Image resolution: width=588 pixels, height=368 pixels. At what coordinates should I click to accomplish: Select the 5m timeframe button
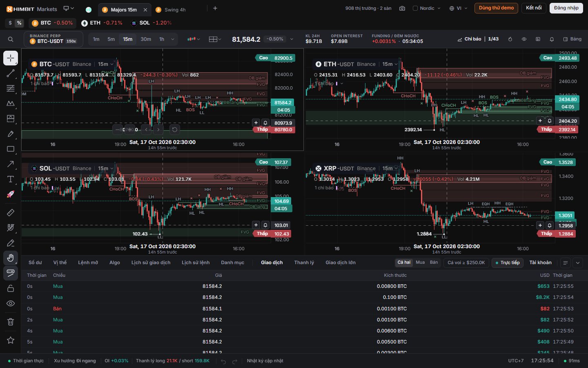tap(111, 39)
